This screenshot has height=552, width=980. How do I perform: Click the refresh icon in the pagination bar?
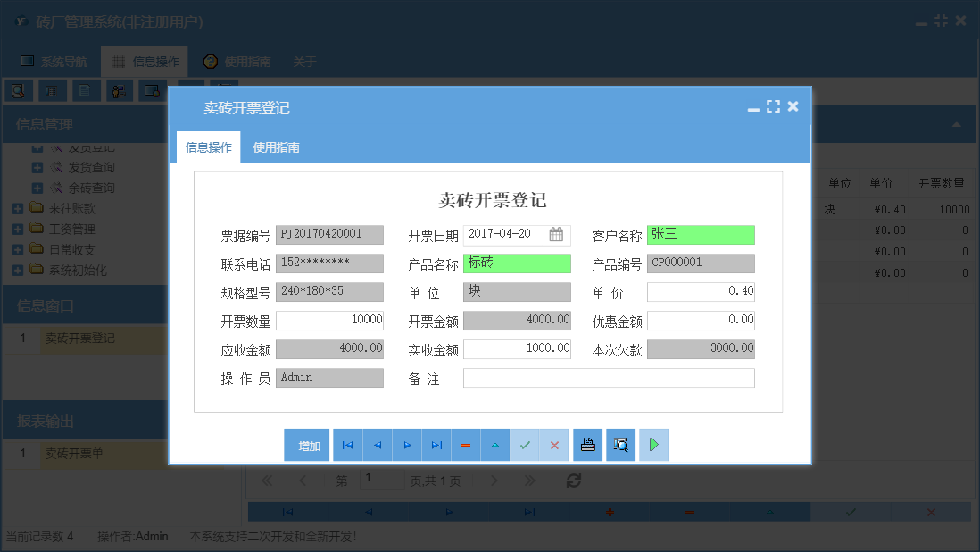coord(573,480)
